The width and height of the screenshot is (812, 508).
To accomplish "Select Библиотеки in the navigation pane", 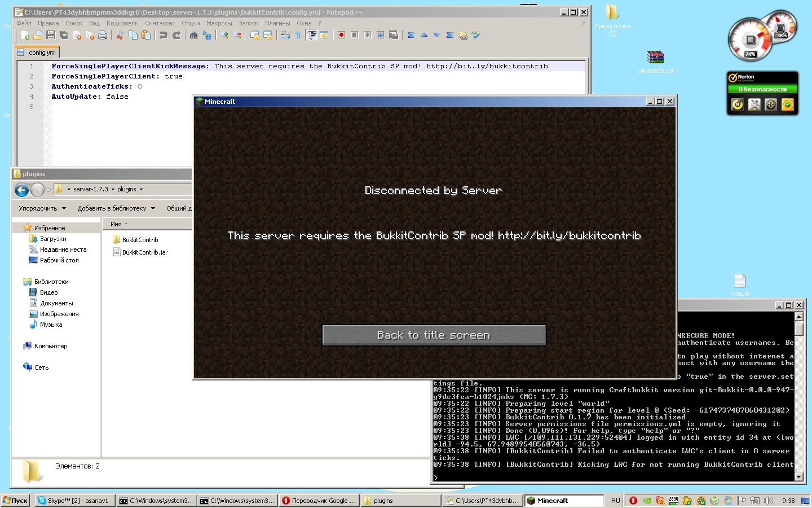I will (46, 282).
